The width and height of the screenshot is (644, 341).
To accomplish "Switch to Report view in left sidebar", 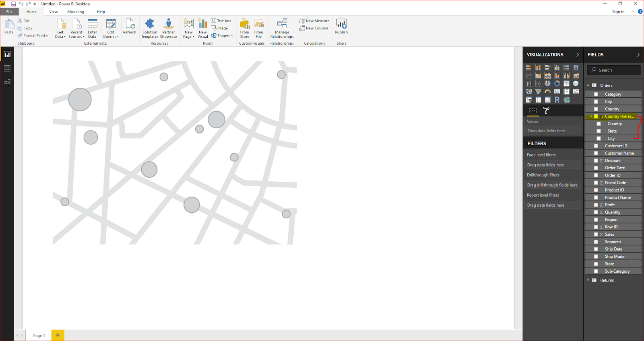I will tap(7, 54).
